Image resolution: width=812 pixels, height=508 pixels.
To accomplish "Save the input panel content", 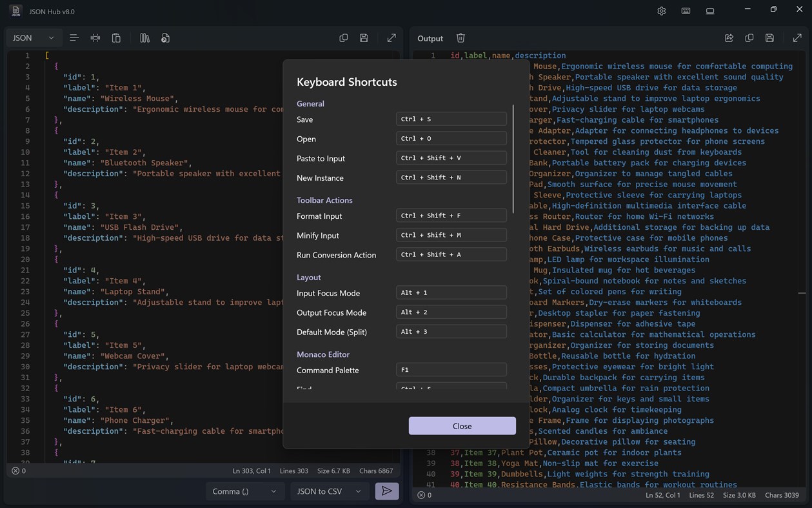I will point(364,38).
